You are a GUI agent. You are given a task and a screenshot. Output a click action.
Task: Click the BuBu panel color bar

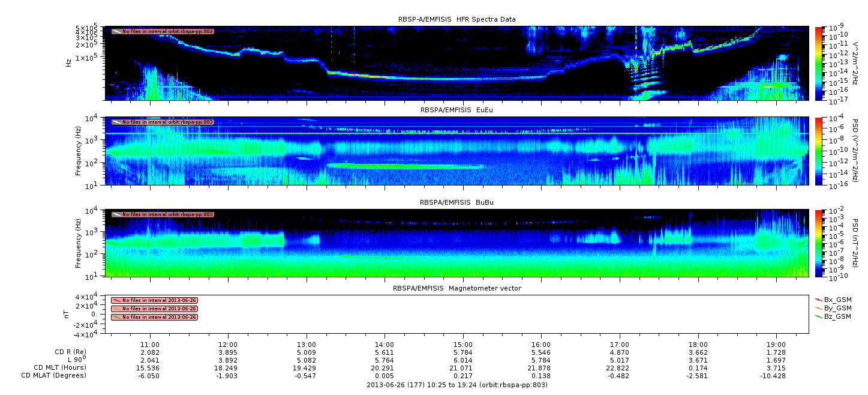click(x=819, y=243)
